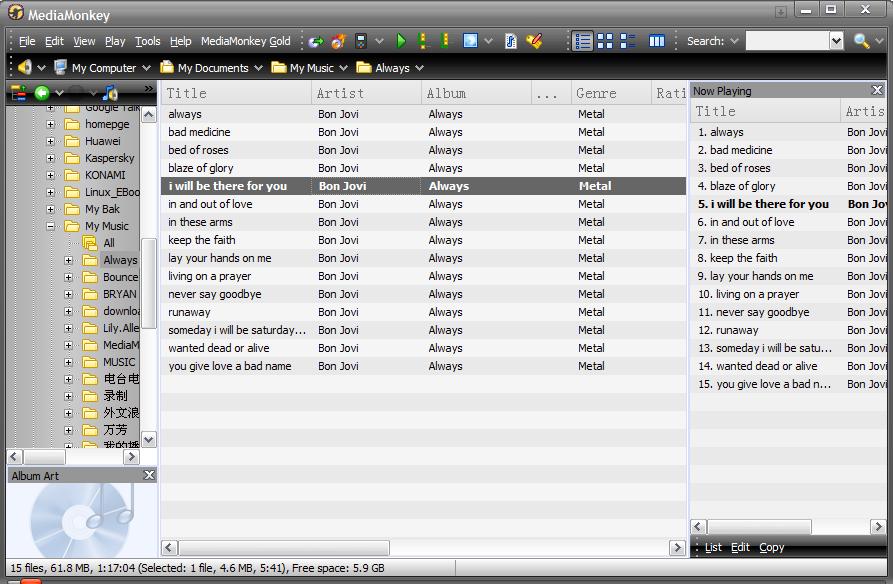893x584 pixels.
Task: Select '8. keep the faith' in Now Playing
Action: [x=789, y=258]
